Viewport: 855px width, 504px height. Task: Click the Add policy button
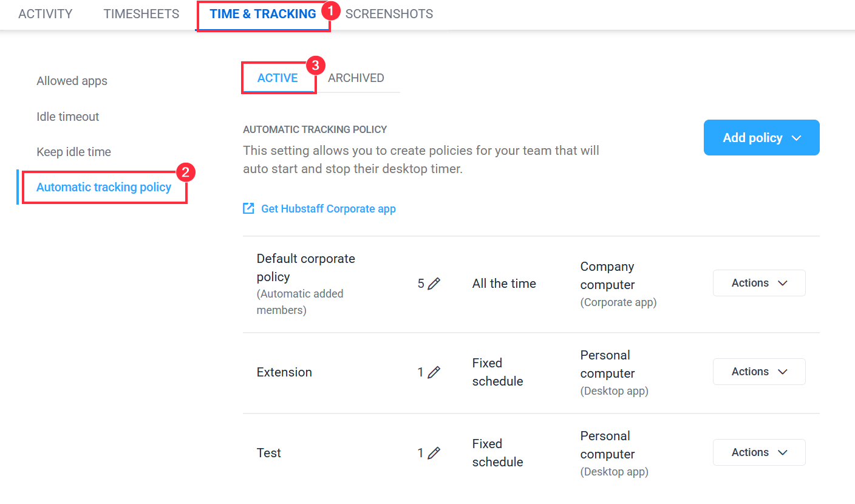(753, 137)
